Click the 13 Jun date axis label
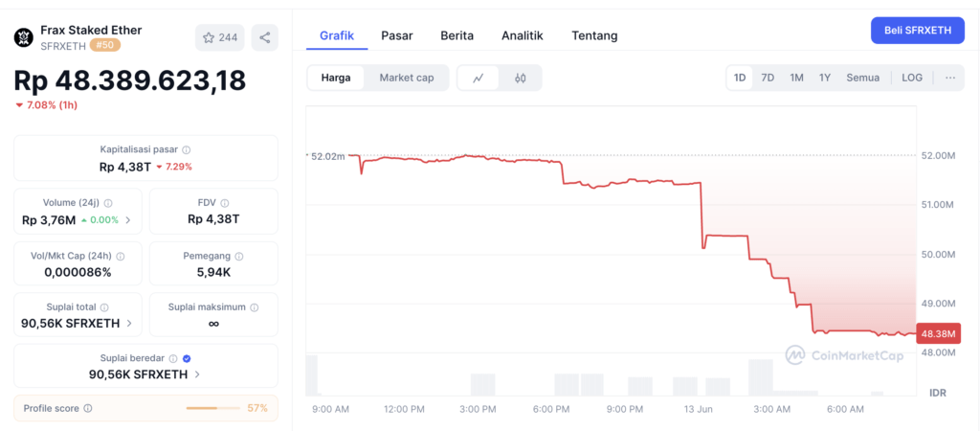The height and width of the screenshot is (431, 980). (x=698, y=410)
